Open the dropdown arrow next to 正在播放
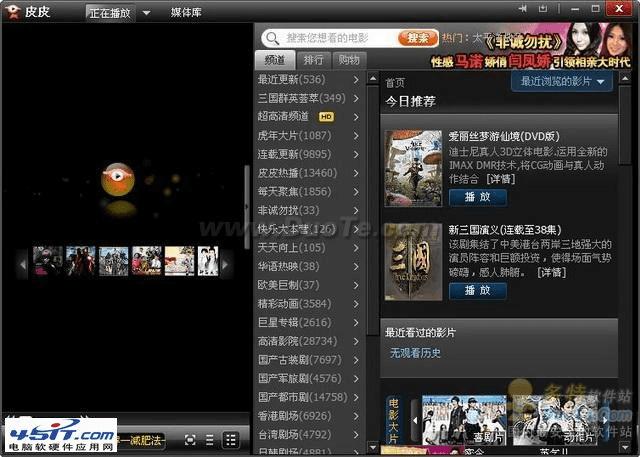This screenshot has width=640, height=457. 146,13
